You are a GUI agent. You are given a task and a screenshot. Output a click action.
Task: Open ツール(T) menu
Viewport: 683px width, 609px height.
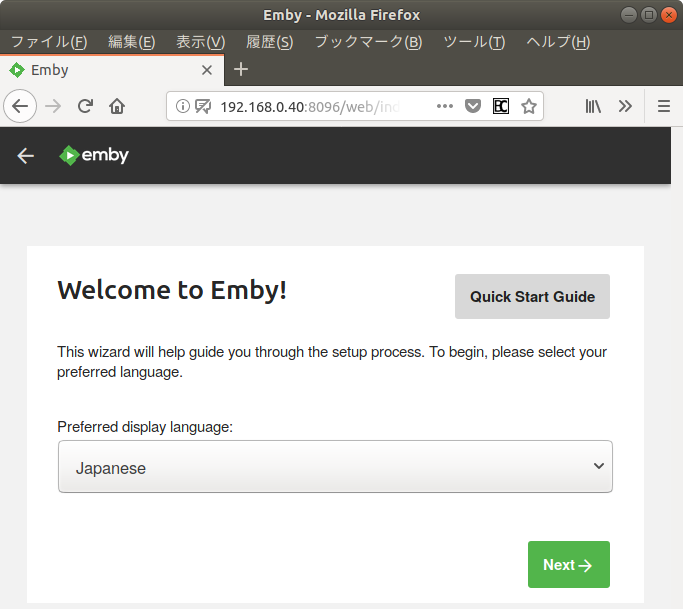point(474,42)
